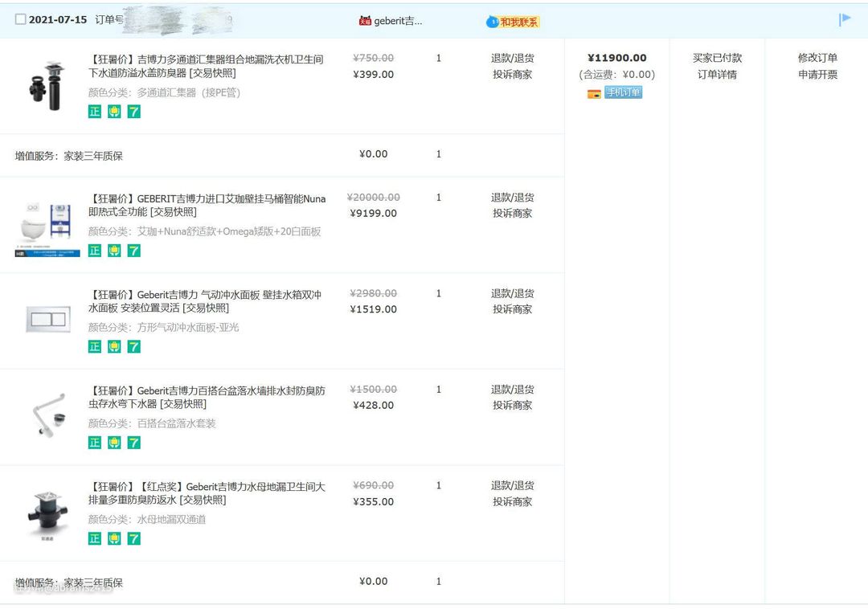Click the green '正' icon under the 多通道汇集器 item
The image size is (868, 609).
pyautogui.click(x=95, y=112)
